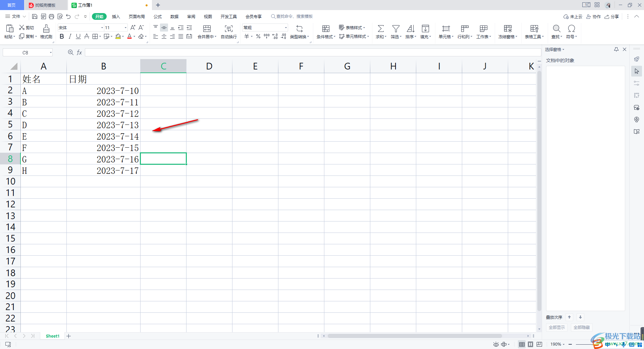This screenshot has height=349, width=644.
Task: Click the zoom magnifier beside formula bar
Action: click(71, 52)
